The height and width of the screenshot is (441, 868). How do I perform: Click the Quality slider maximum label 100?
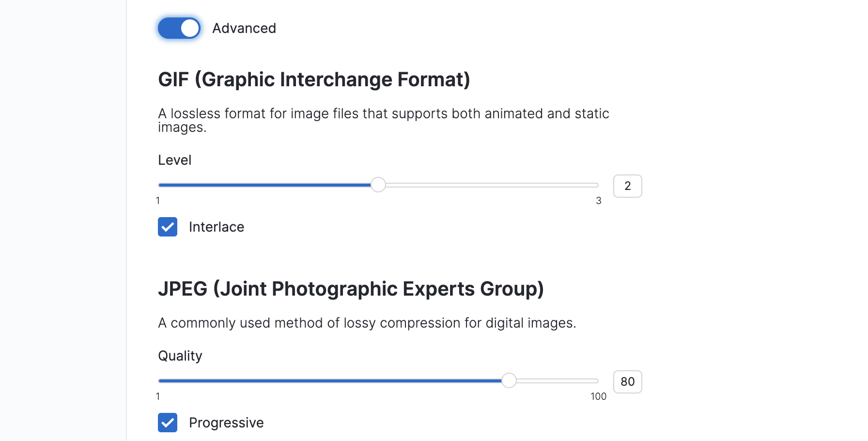coord(598,396)
